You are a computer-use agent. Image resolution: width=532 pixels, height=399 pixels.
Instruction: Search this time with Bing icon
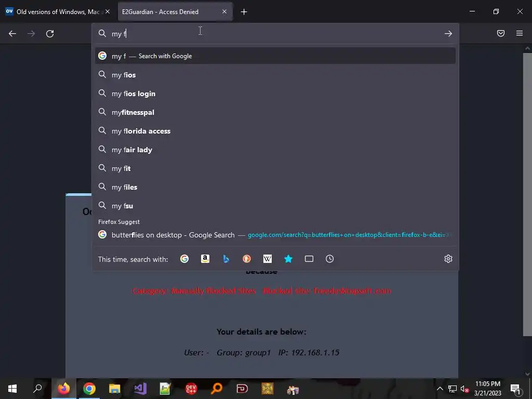pos(226,259)
